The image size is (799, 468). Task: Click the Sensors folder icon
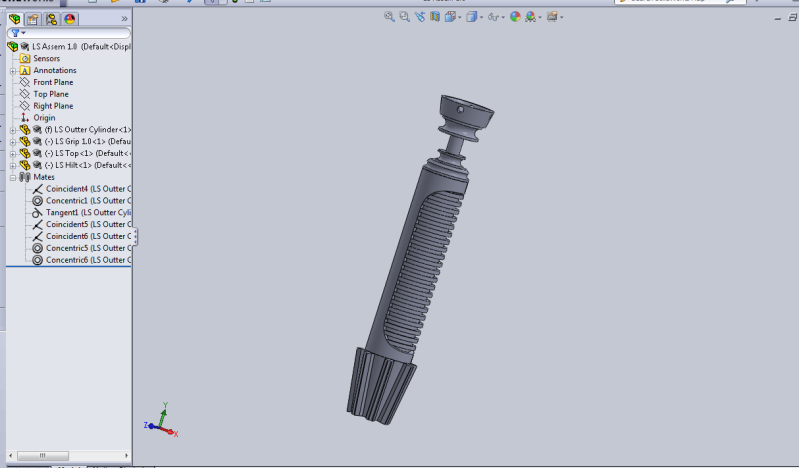25,59
